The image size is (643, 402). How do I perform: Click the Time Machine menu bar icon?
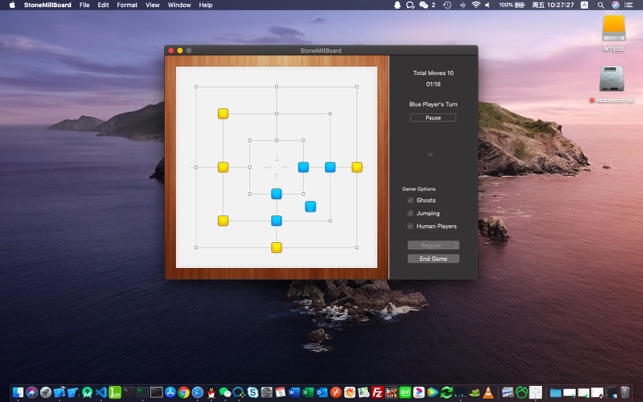(447, 5)
